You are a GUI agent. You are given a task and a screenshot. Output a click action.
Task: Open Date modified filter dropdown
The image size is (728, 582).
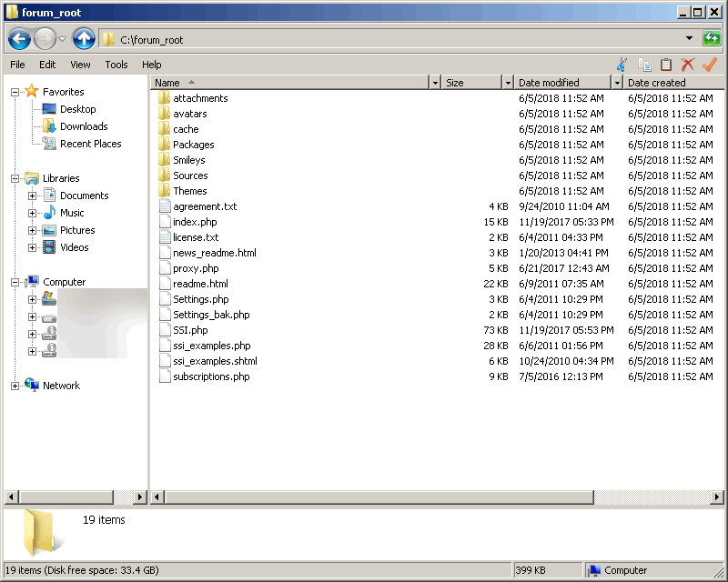click(617, 83)
